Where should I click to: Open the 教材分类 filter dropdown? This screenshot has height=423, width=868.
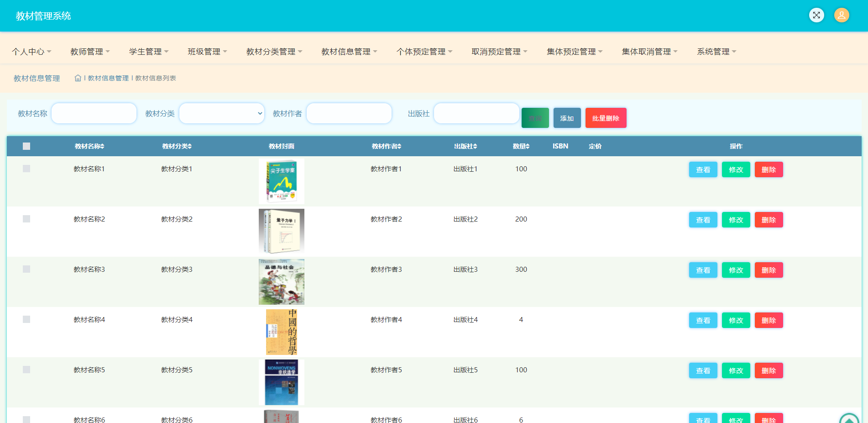tap(222, 113)
